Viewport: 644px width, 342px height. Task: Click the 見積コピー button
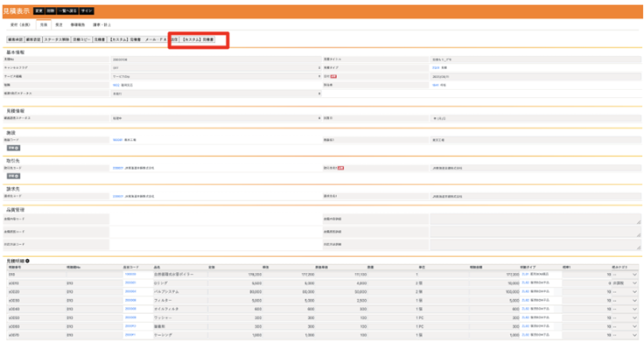81,39
